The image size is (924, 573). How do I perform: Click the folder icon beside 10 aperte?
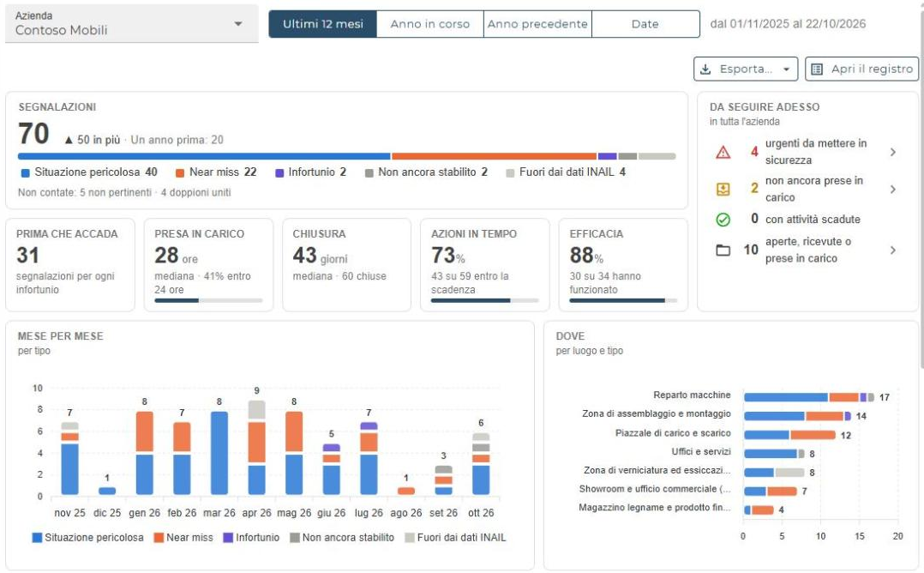(x=723, y=250)
